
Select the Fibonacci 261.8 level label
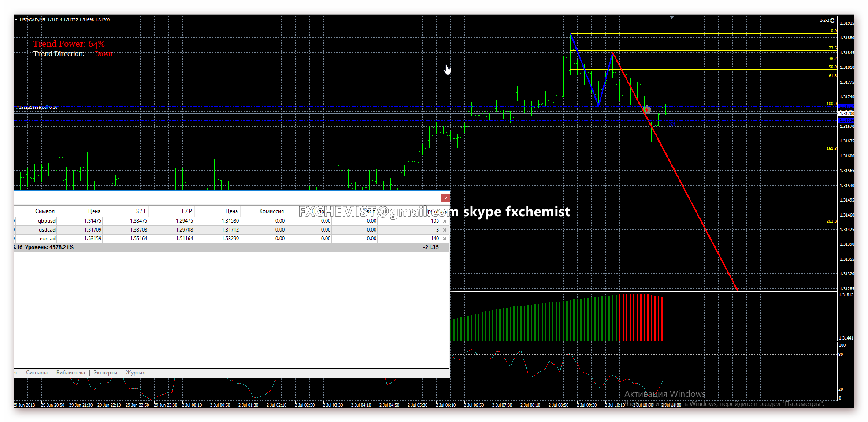click(832, 221)
